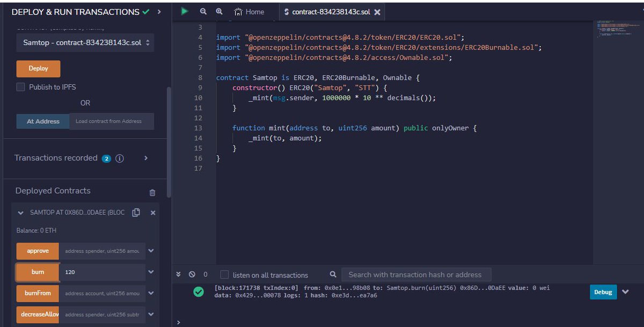Close the contract-834238143c.sol tab

pos(377,12)
